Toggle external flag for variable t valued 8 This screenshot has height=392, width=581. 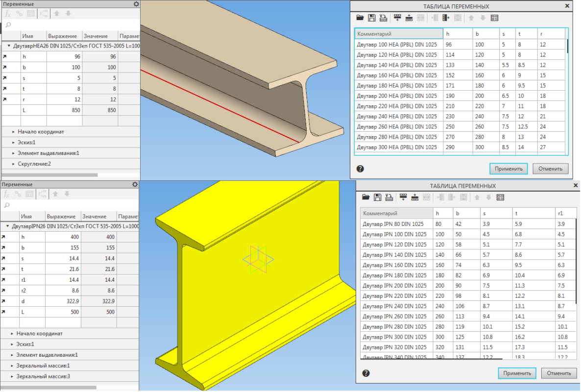click(5, 89)
